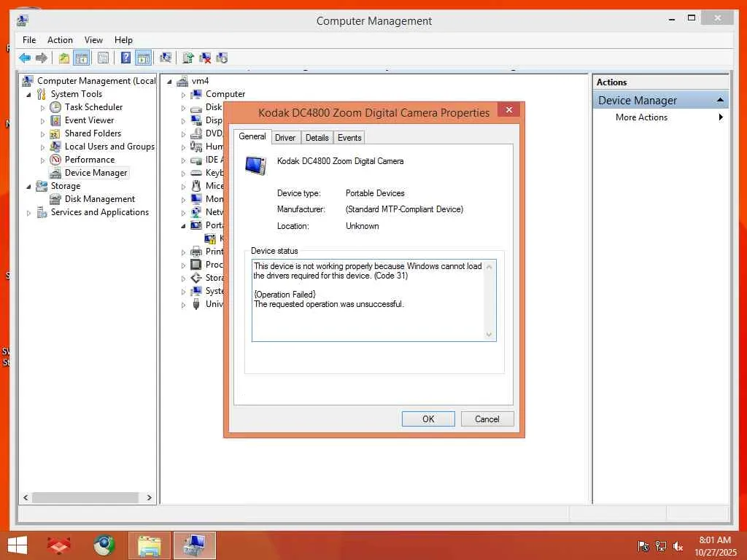This screenshot has height=560, width=747.
Task: Collapse the vm4 root device node
Action: (169, 82)
